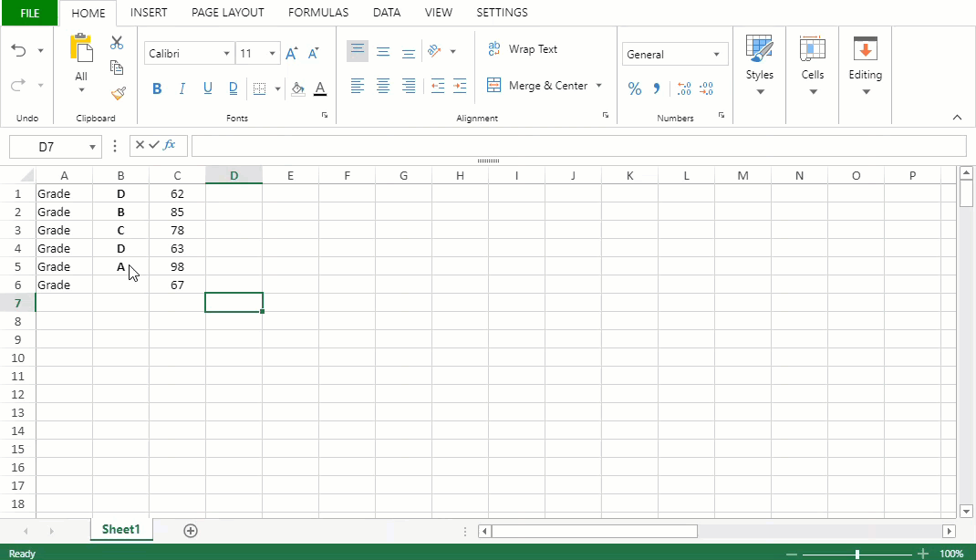Increase decimal places
The width and height of the screenshot is (976, 560).
pyautogui.click(x=684, y=89)
